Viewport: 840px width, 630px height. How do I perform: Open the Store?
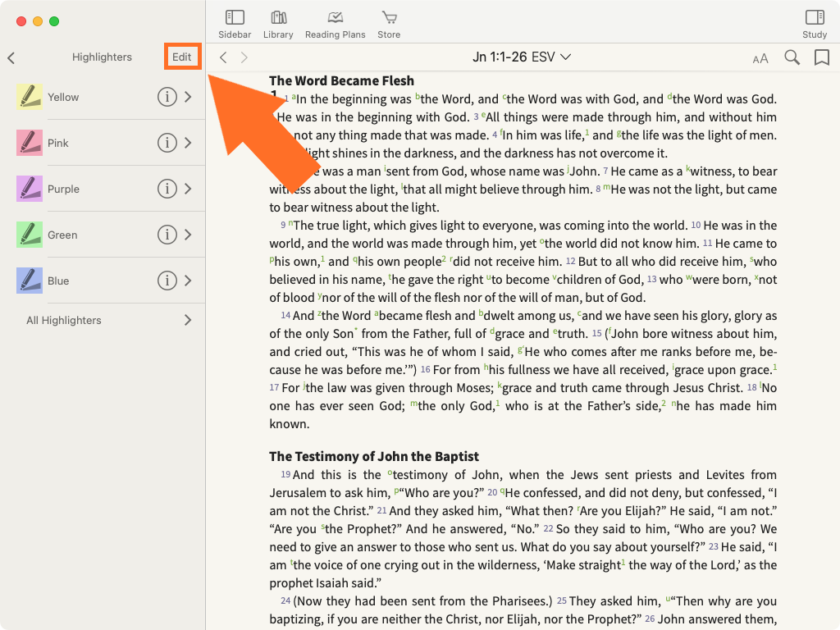389,24
